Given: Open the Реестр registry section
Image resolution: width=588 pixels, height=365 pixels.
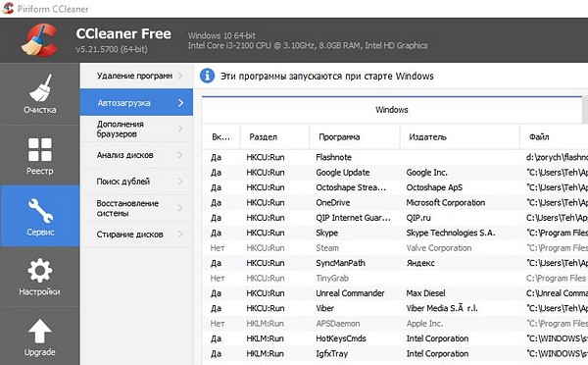Looking at the screenshot, I should pyautogui.click(x=40, y=155).
